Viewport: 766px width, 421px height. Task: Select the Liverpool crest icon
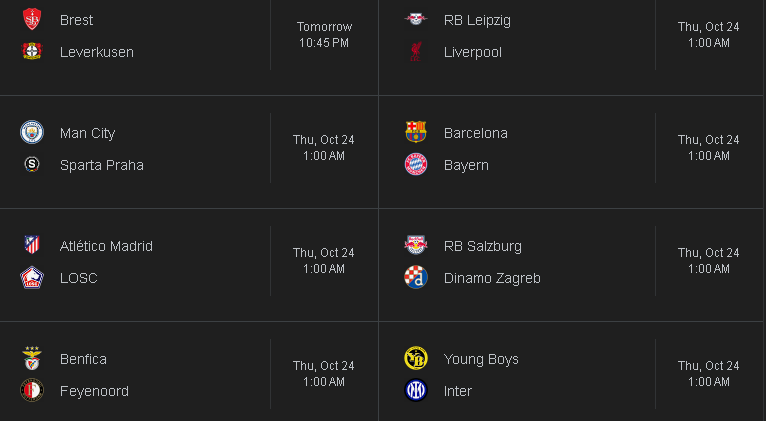coord(416,51)
